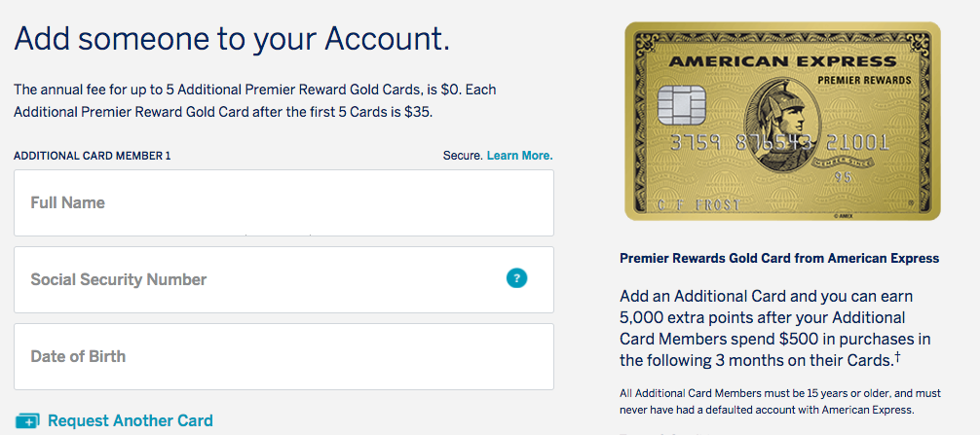Click the 5,000 extra points offer text

774,327
